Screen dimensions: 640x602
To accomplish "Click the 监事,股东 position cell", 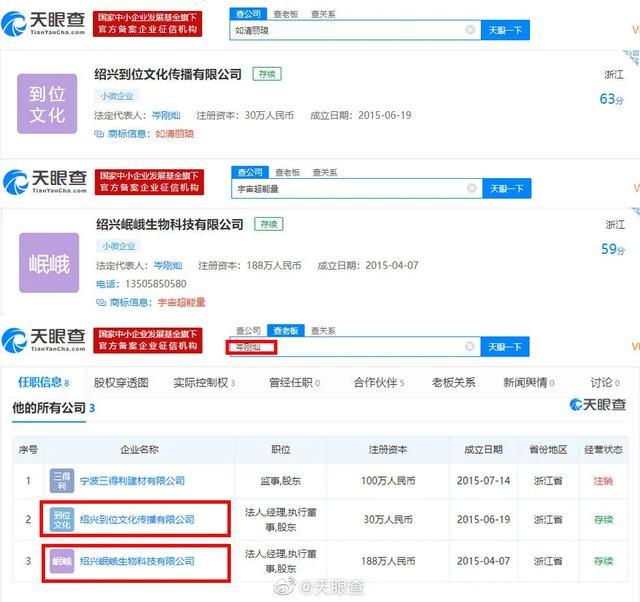I will click(x=280, y=481).
